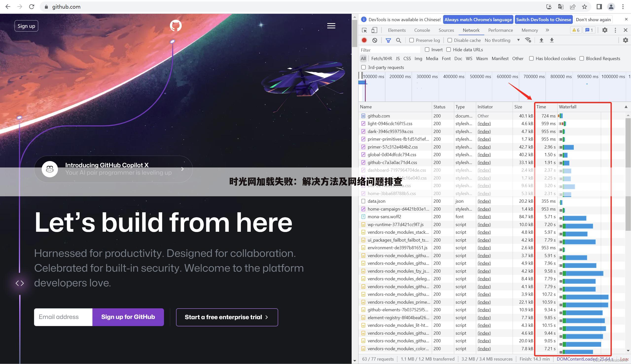Viewport: 631px width, 364px height.
Task: Click Sign up for GitHub button
Action: pos(128,317)
